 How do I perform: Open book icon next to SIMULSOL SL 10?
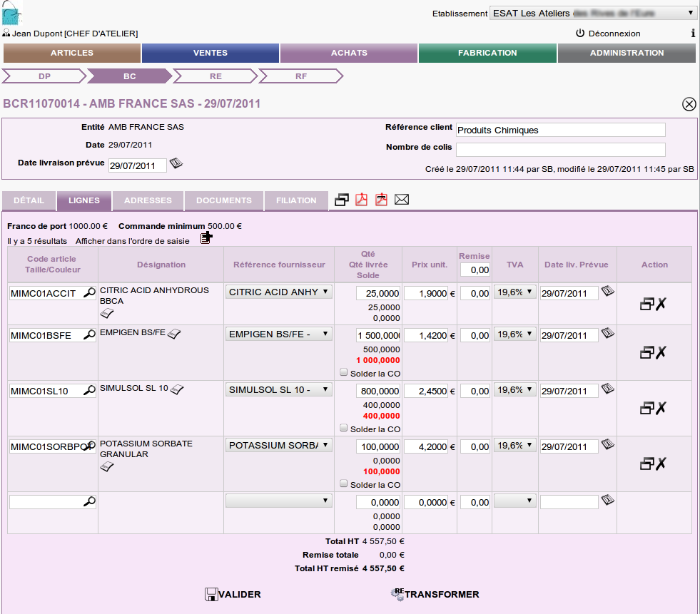[177, 389]
